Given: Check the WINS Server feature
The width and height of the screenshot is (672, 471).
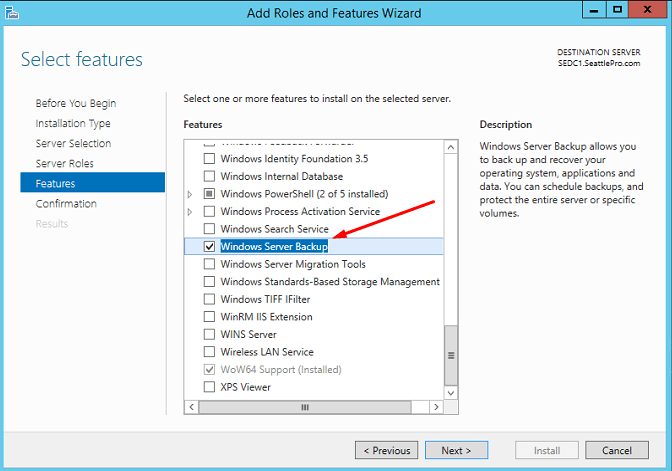Looking at the screenshot, I should pos(209,334).
